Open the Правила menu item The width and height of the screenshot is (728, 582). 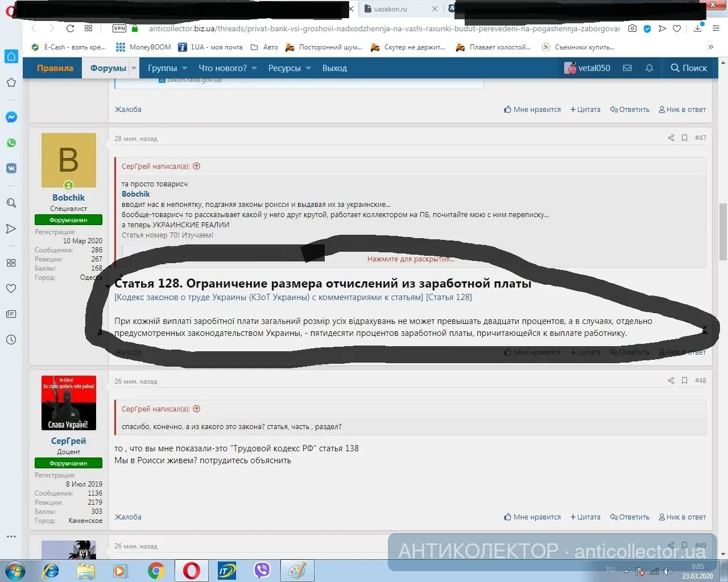[55, 68]
